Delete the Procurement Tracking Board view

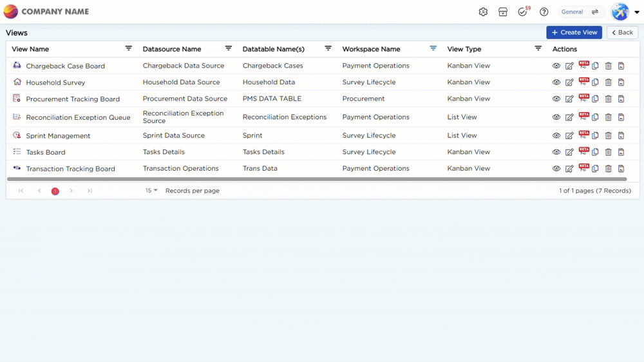tap(609, 99)
